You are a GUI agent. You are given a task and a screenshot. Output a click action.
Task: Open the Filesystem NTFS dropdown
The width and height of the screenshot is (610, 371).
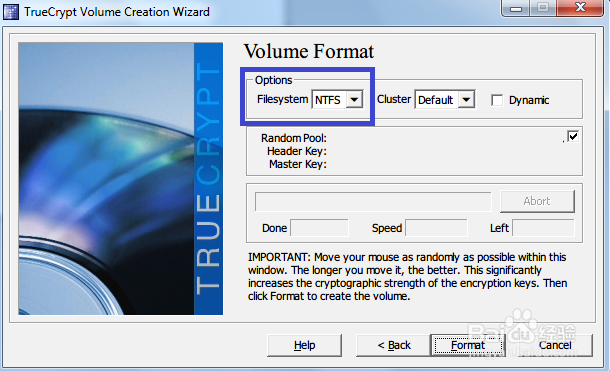pos(337,100)
